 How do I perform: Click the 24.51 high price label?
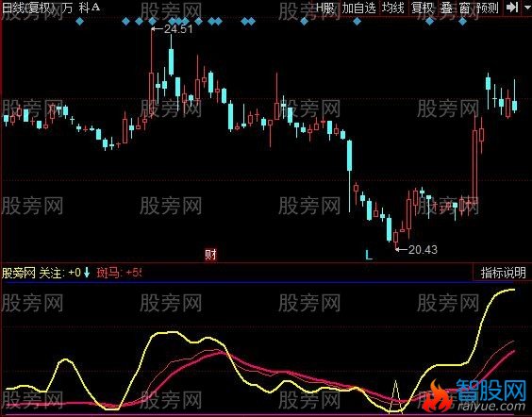pyautogui.click(x=178, y=29)
